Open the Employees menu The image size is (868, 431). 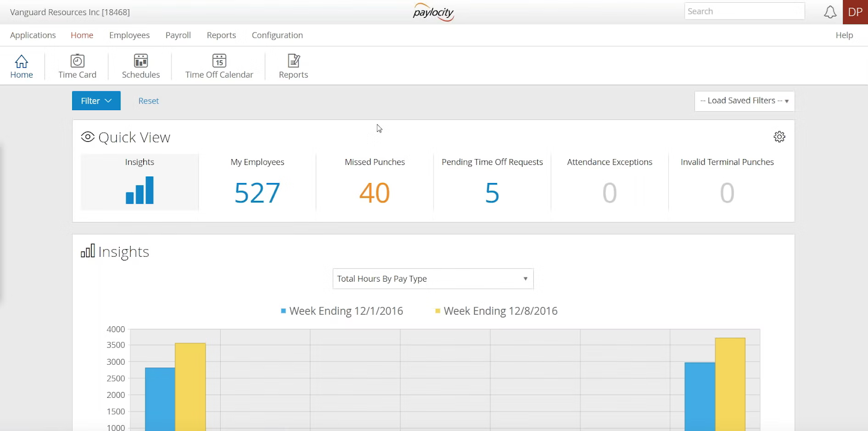(x=130, y=35)
